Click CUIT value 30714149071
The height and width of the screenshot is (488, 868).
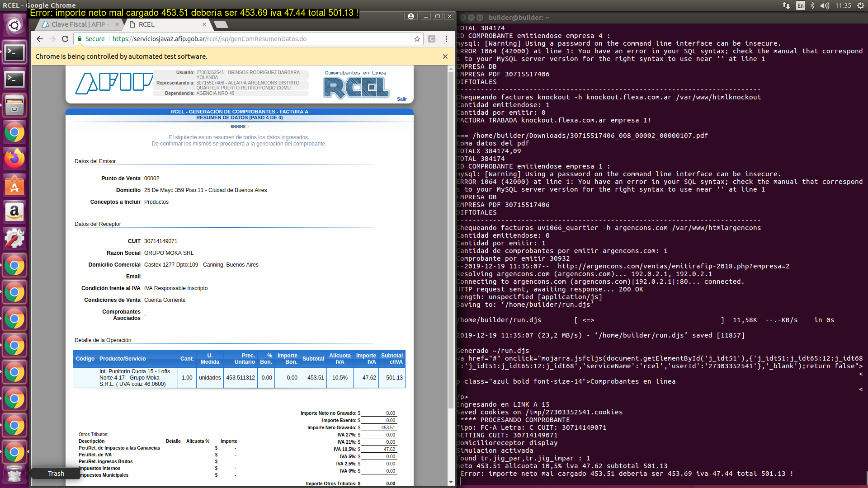(160, 241)
